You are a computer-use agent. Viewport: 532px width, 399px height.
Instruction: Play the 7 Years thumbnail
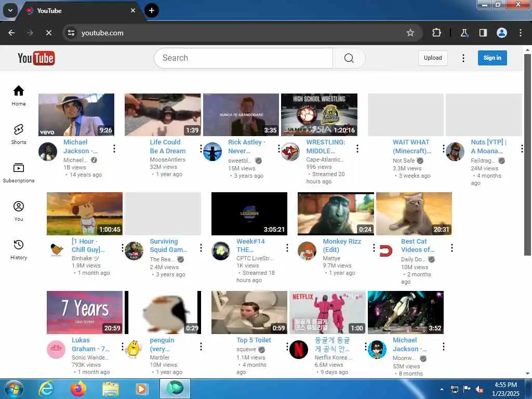[x=85, y=312]
